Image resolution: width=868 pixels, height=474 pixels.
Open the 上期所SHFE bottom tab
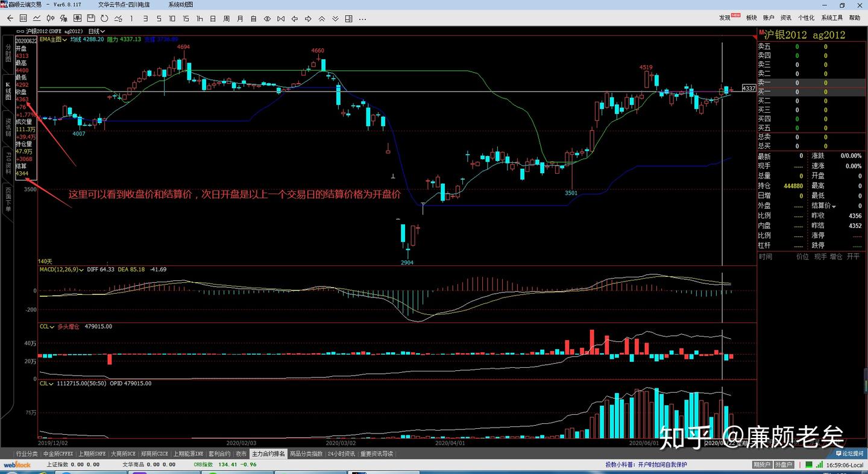pos(92,453)
